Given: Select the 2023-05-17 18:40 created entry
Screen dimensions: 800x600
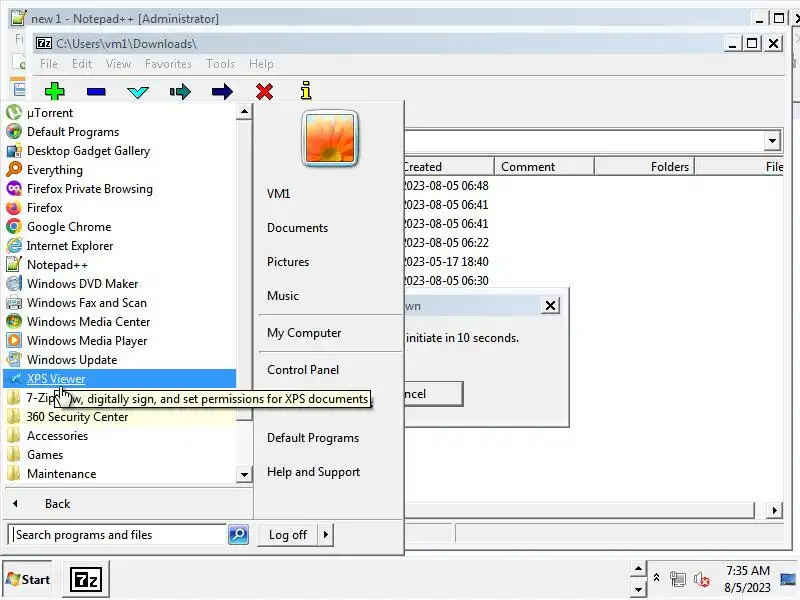Looking at the screenshot, I should [446, 261].
